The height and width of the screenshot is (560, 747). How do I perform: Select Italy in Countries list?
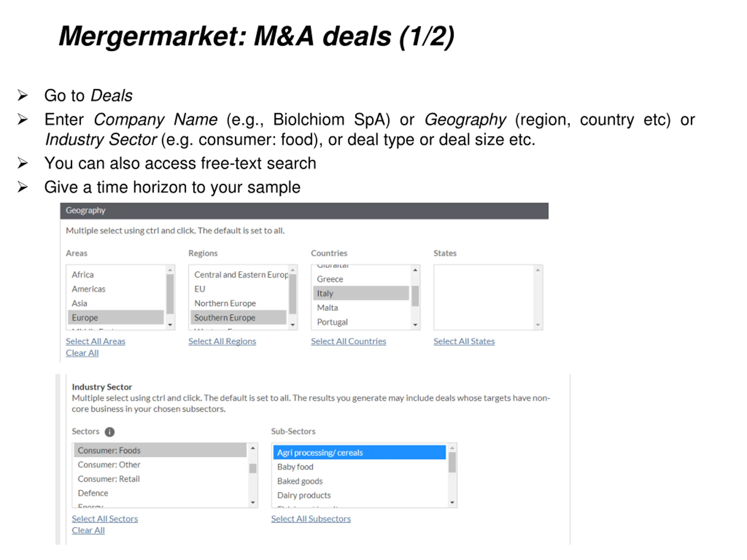click(x=361, y=293)
